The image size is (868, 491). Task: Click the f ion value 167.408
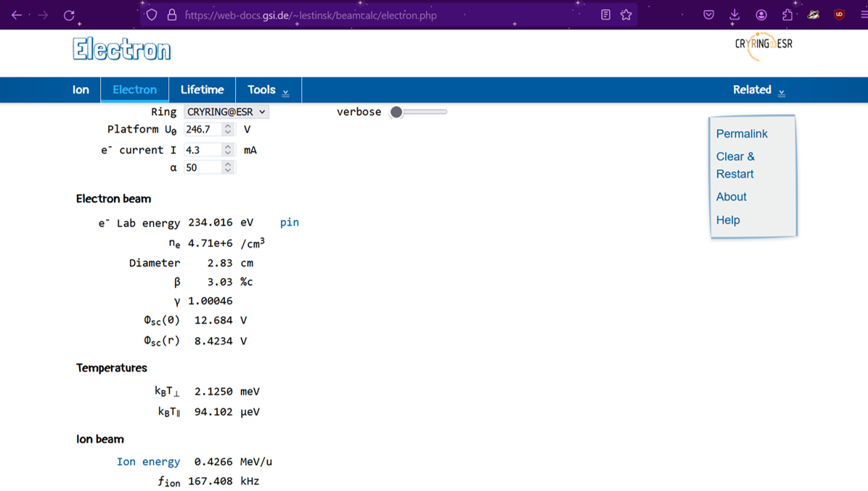tap(210, 481)
